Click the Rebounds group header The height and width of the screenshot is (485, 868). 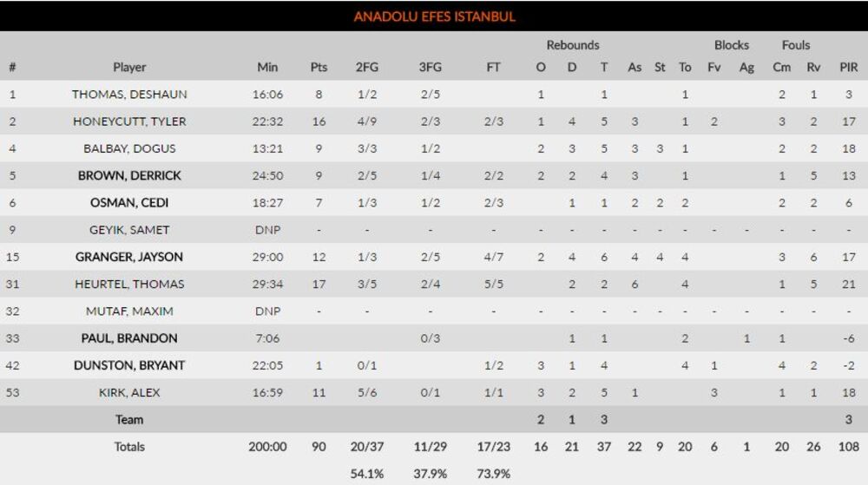tap(572, 45)
